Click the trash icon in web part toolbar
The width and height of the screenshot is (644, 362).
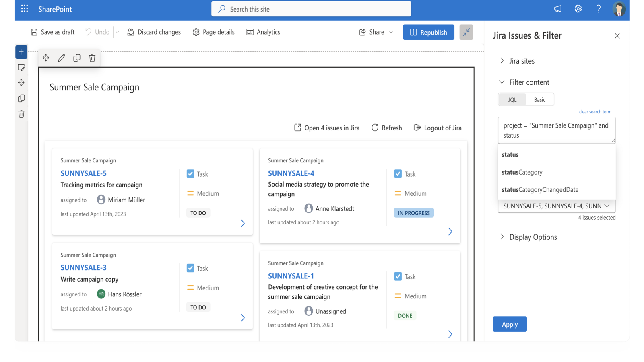click(92, 58)
